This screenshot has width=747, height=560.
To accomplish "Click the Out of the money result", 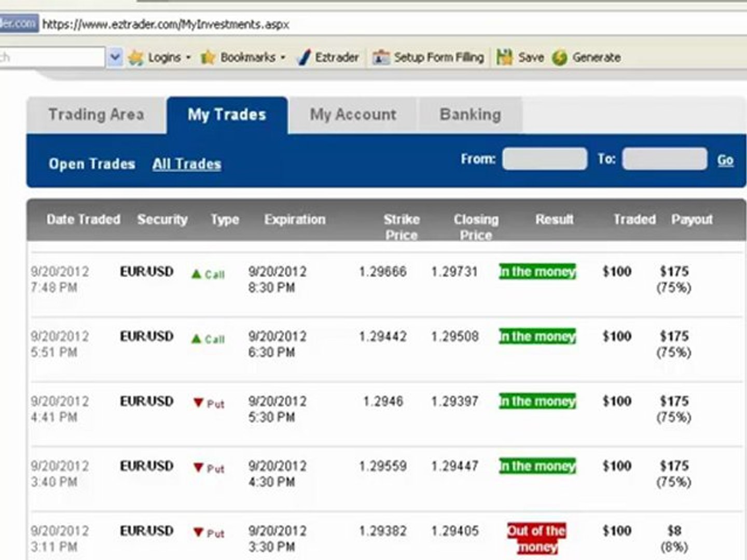I will click(x=536, y=539).
